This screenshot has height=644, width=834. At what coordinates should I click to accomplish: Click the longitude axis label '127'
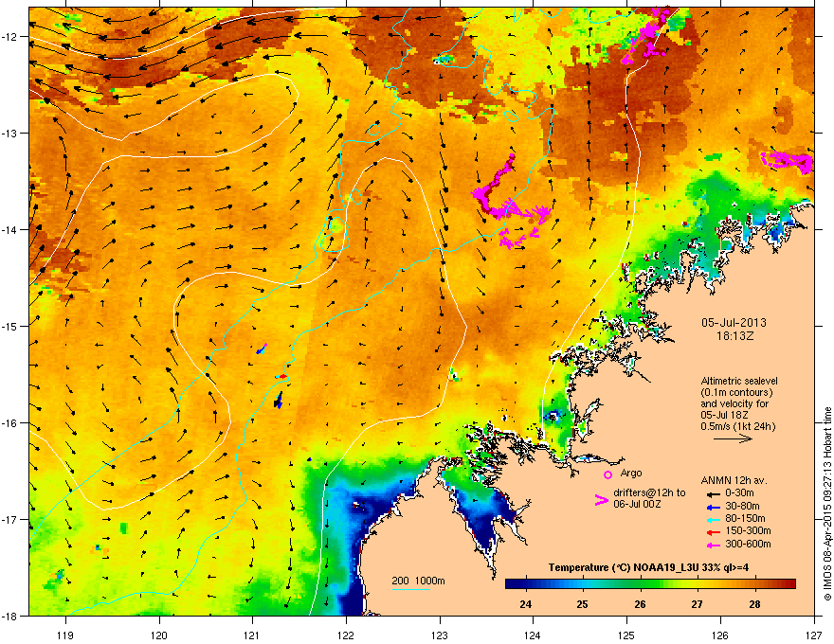(814, 635)
